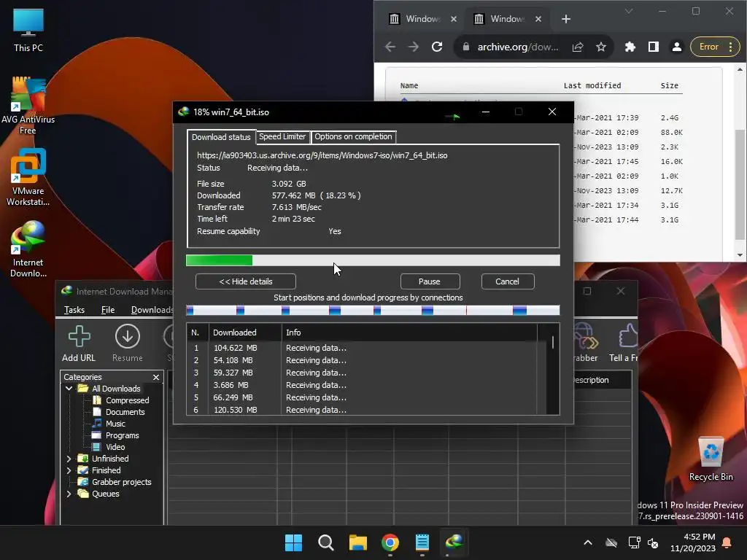Click the Chrome Error button
Screen dimensions: 747x560
coord(708,47)
